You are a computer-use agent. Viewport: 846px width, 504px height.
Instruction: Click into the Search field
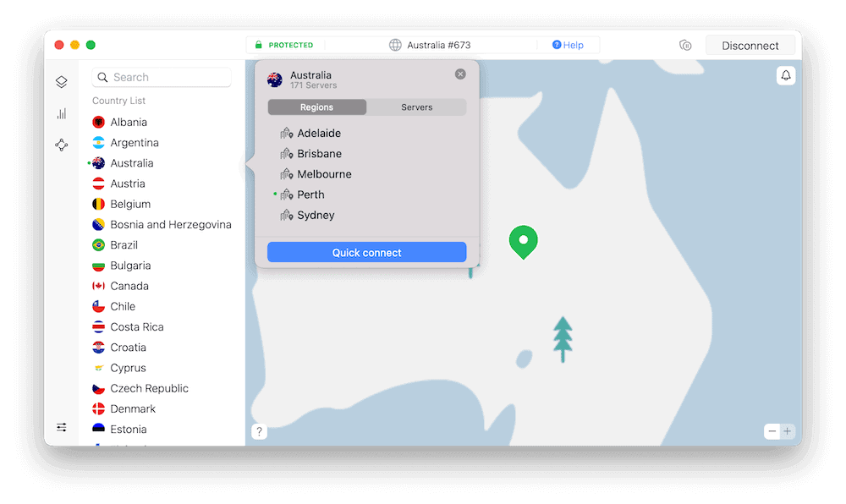click(x=162, y=77)
